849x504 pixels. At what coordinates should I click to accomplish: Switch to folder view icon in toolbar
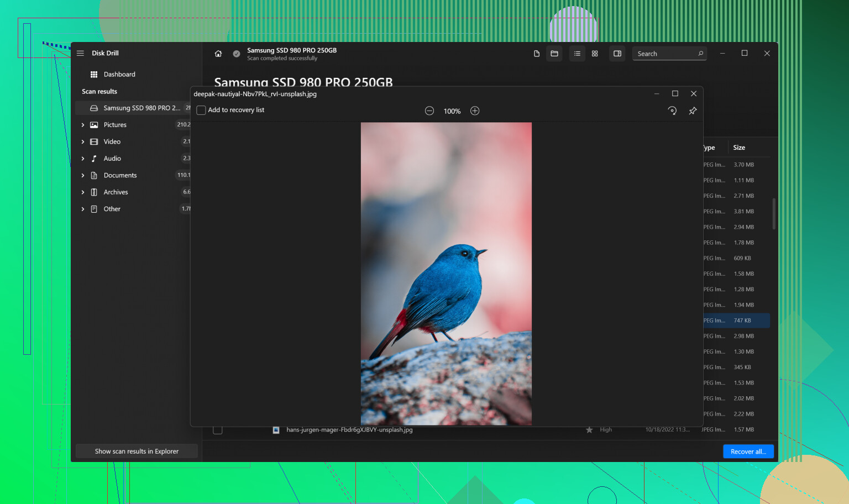click(554, 54)
